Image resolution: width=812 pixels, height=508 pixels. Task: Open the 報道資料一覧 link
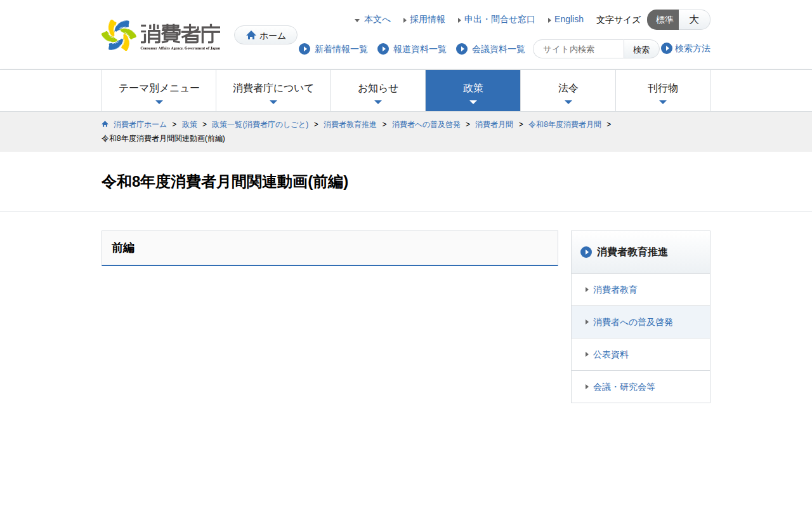[x=420, y=49]
